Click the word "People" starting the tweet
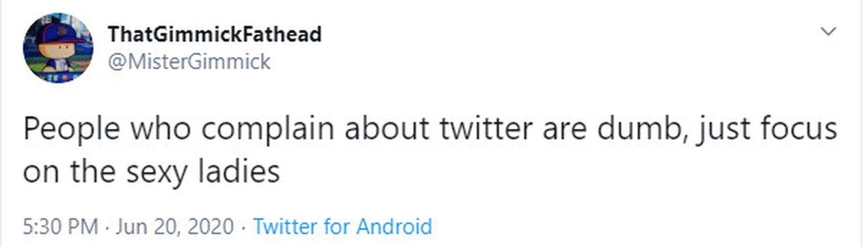The height and width of the screenshot is (247, 868). [x=72, y=129]
